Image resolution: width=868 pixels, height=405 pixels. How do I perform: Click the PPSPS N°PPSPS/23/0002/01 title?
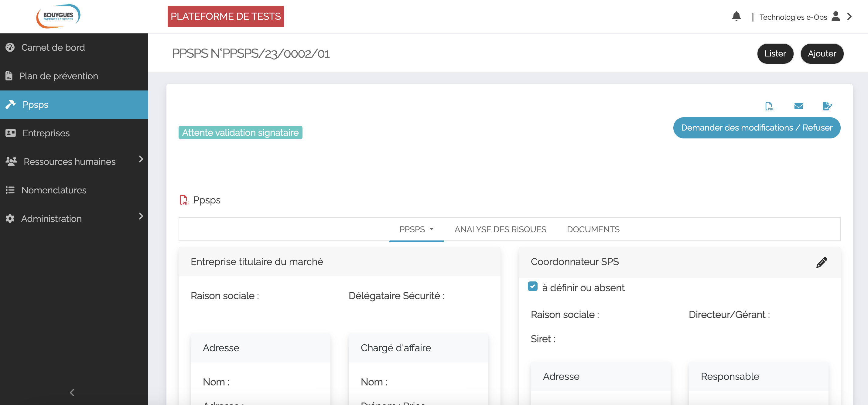pos(251,53)
